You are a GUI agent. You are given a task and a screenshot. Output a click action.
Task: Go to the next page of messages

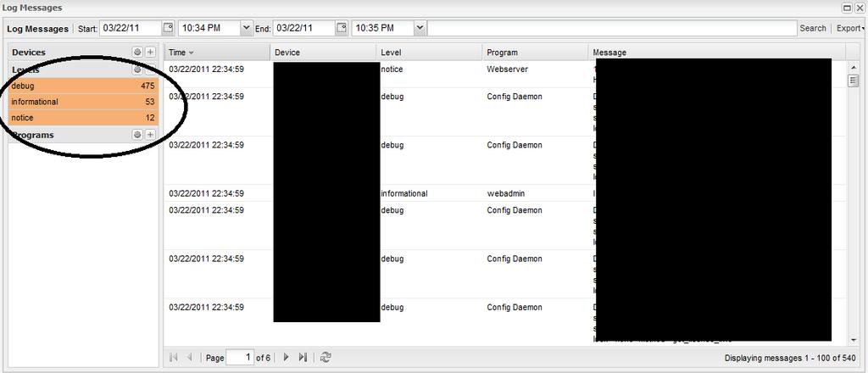point(287,358)
